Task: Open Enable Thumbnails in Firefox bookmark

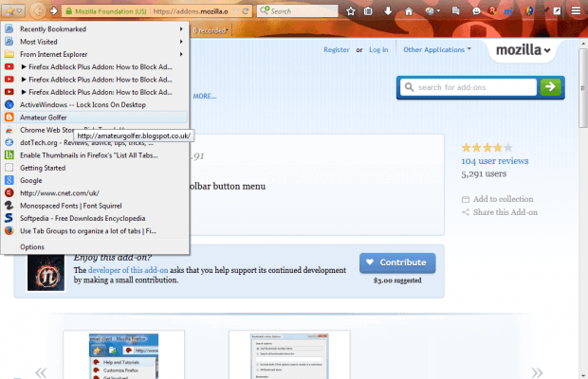Action: (95, 155)
